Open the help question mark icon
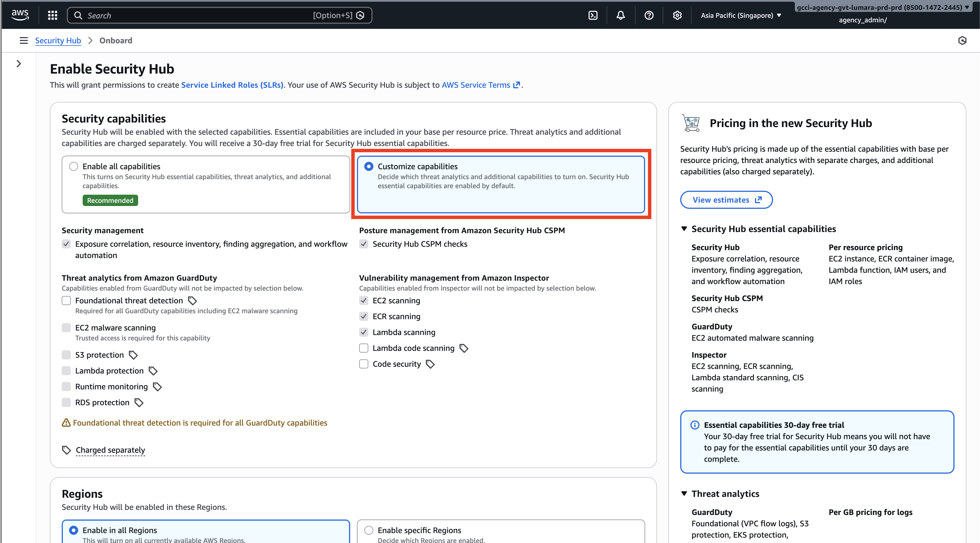Screen dimensions: 980x543 pyautogui.click(x=649, y=15)
